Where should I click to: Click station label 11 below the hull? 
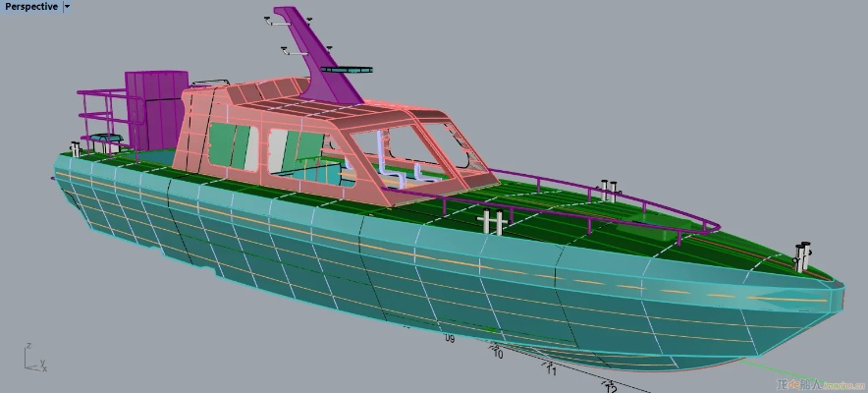pyautogui.click(x=551, y=371)
